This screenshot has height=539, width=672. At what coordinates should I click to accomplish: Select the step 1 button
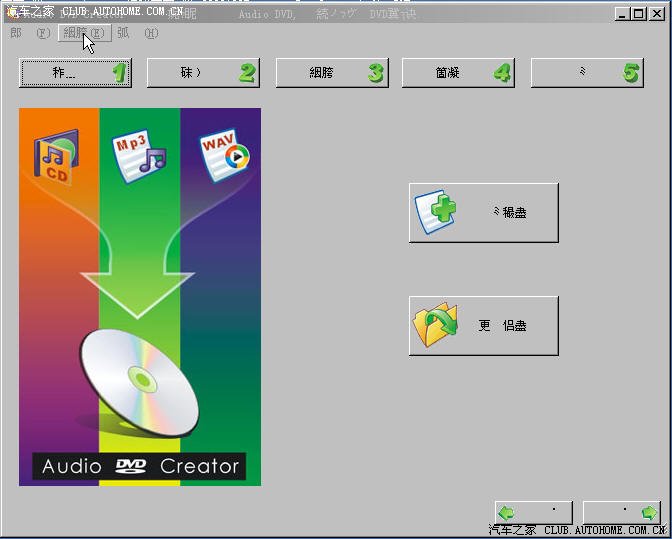(75, 73)
